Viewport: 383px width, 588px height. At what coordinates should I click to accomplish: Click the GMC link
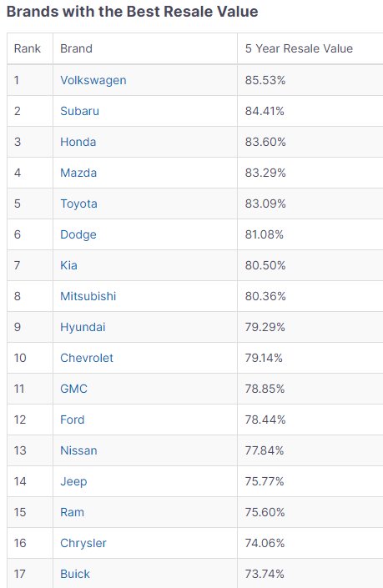[73, 389]
